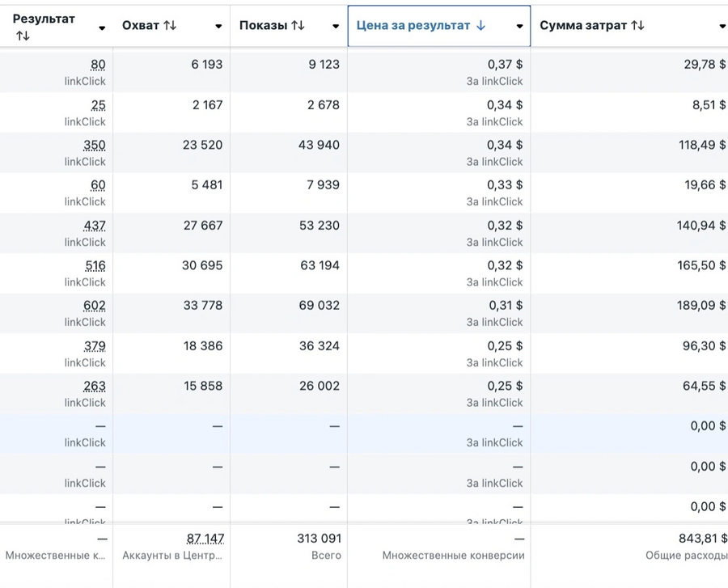The image size is (728, 588).
Task: Sort by Показы column arrows icon
Action: tap(298, 26)
